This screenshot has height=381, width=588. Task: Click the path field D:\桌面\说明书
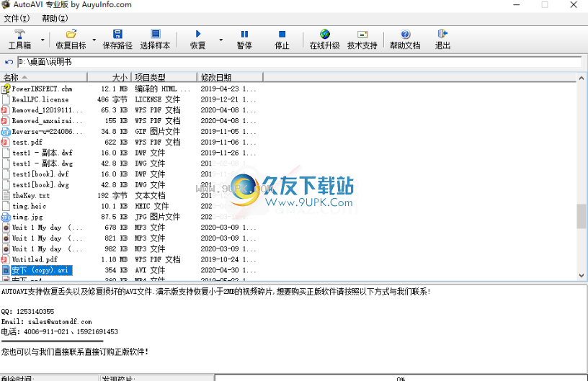[299, 62]
